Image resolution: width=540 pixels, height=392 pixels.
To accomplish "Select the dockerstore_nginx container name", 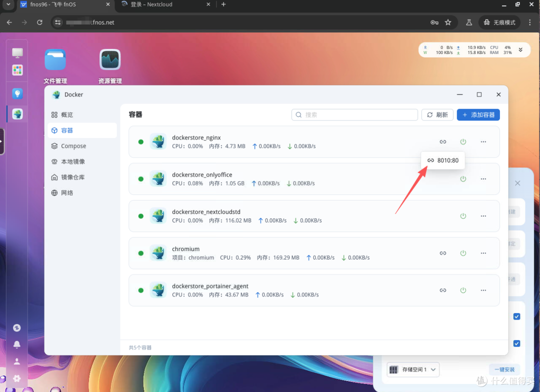I will 196,137.
